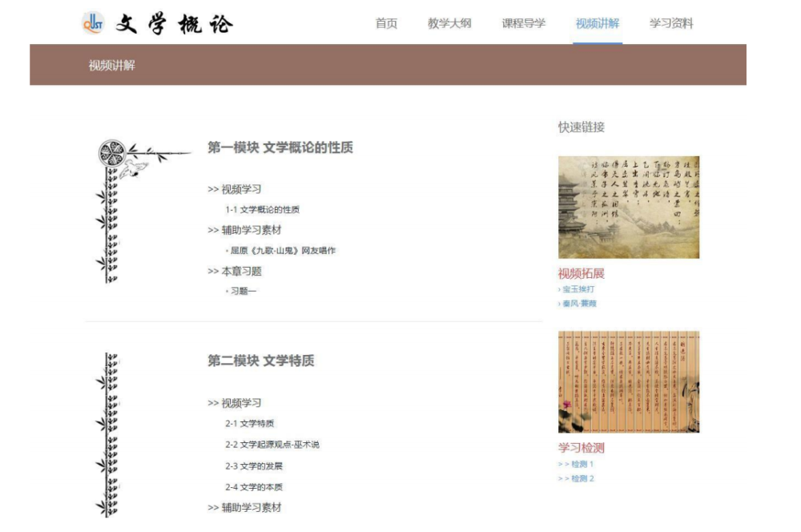
Task: Click the calligraphy landscape thumbnail
Action: pyautogui.click(x=629, y=207)
